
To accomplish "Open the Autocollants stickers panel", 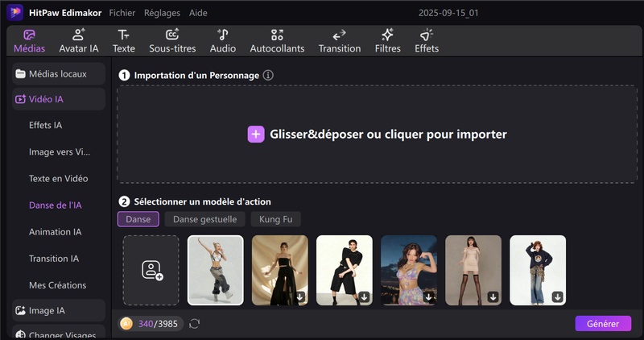I will click(277, 41).
